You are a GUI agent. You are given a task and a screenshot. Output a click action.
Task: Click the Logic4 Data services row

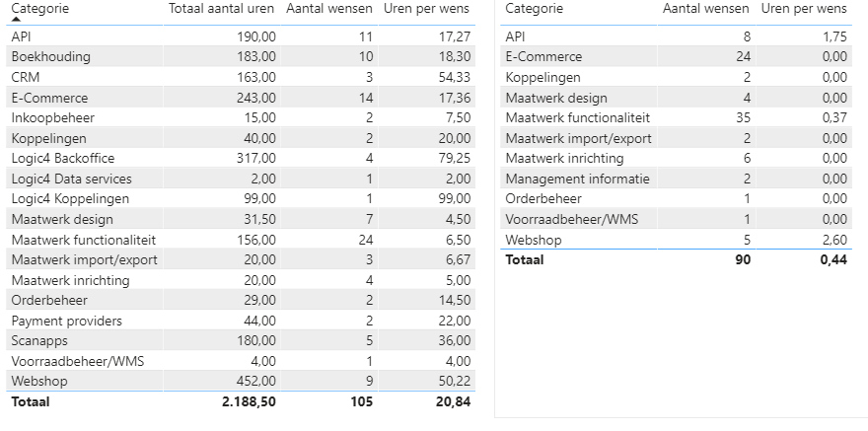[71, 179]
